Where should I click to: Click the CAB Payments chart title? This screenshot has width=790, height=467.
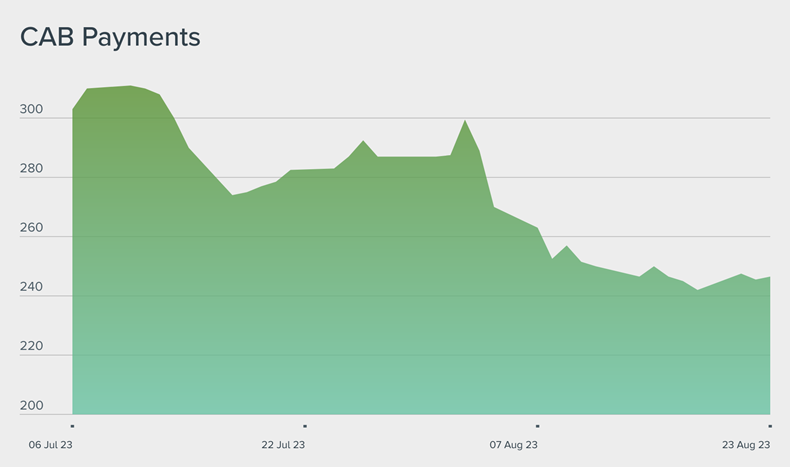110,37
